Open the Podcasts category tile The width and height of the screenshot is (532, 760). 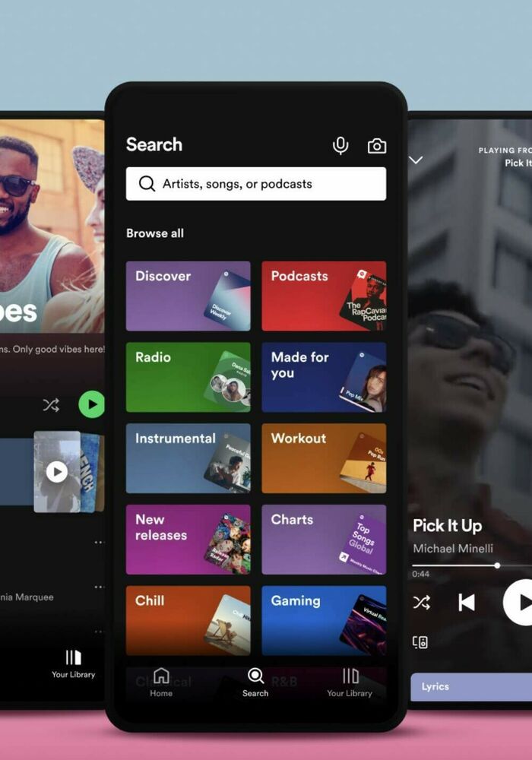[x=324, y=296]
